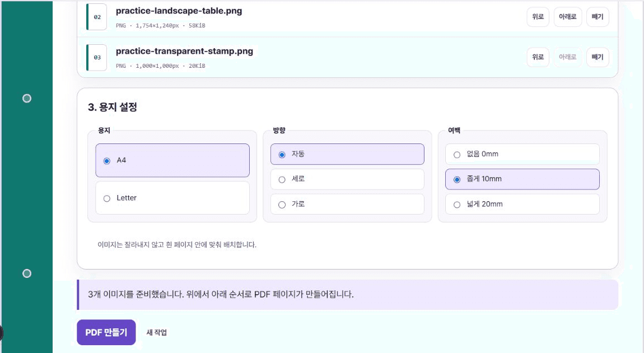
Task: Click the 02 order badge
Action: 97,17
